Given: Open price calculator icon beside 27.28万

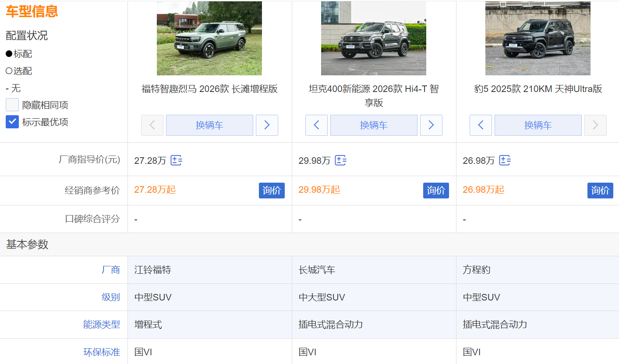Looking at the screenshot, I should (x=176, y=160).
